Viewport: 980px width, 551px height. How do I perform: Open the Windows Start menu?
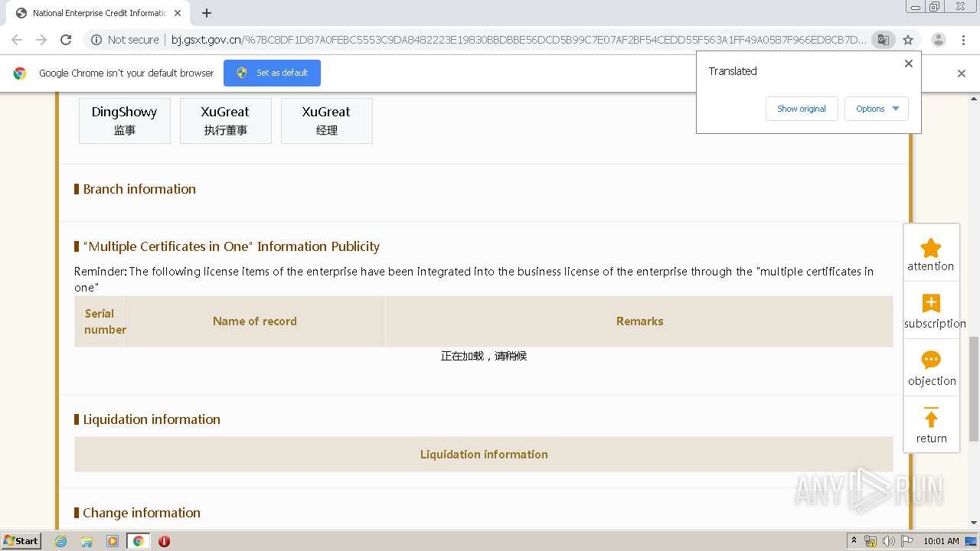(21, 541)
